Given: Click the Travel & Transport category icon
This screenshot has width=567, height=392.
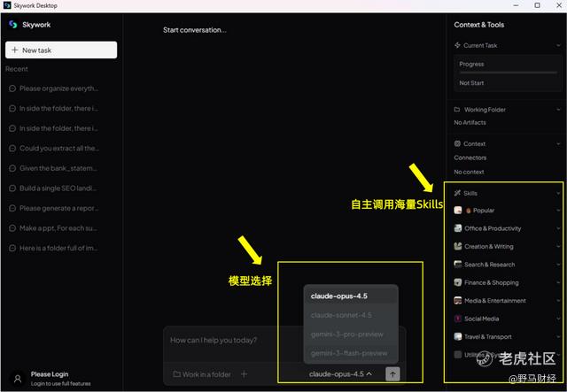Looking at the screenshot, I should (458, 336).
